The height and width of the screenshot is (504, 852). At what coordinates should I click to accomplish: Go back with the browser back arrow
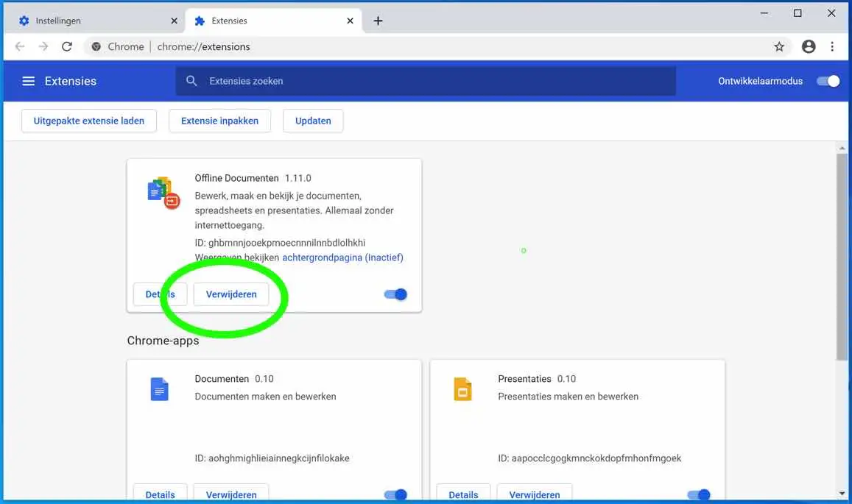[x=20, y=46]
